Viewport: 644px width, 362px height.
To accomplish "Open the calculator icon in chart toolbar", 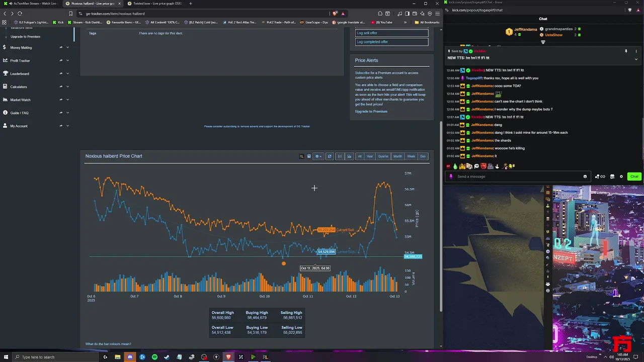I will [x=309, y=156].
